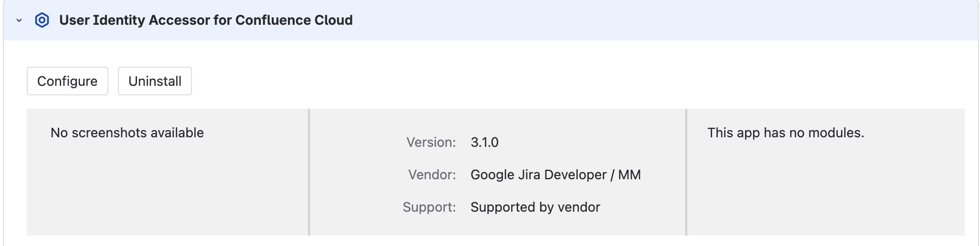Select the Version label
Image resolution: width=980 pixels, height=246 pixels.
pyautogui.click(x=431, y=142)
